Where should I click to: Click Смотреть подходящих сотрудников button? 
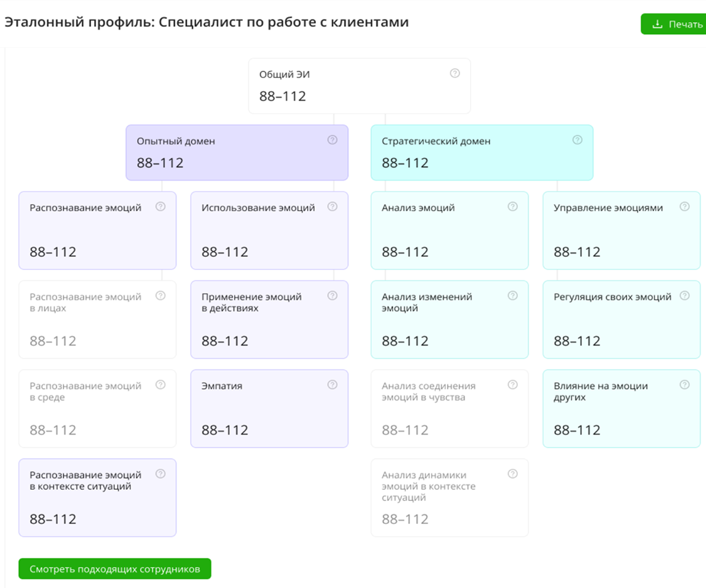[x=115, y=569]
